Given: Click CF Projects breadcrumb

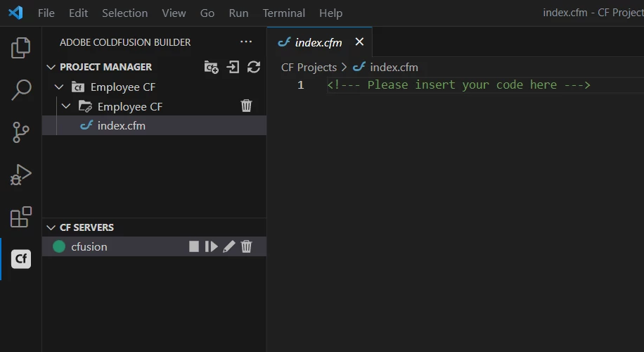Looking at the screenshot, I should tap(309, 67).
